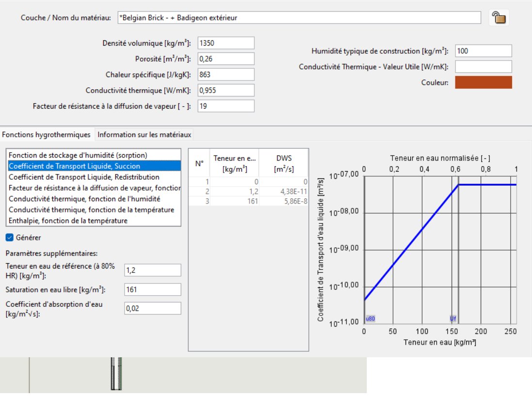Select Enthalpie, fonction de la température
Image resolution: width=532 pixels, height=397 pixels.
pos(68,221)
